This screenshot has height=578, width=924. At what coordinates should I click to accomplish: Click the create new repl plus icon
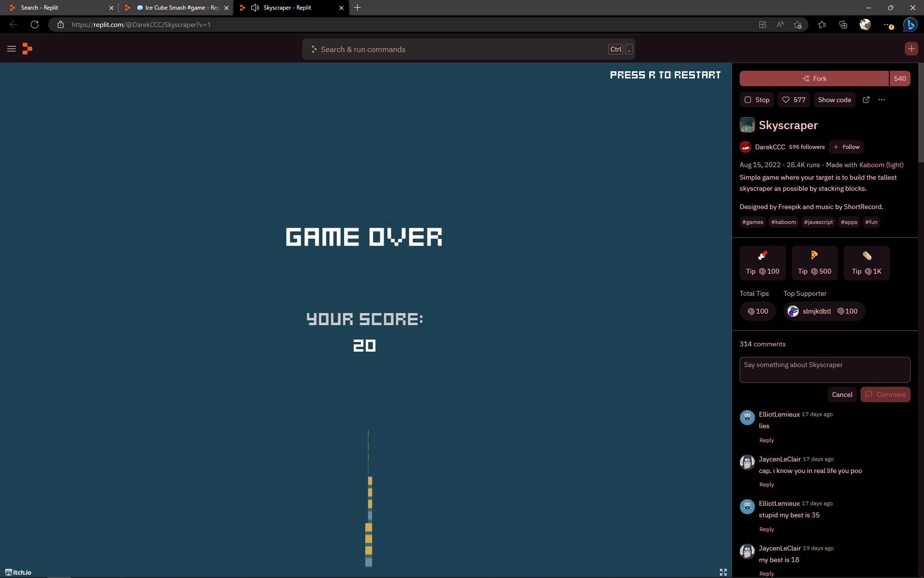point(911,49)
